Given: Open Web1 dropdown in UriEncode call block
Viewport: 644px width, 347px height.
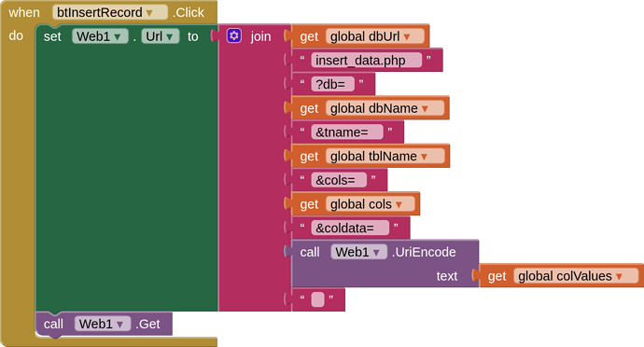Looking at the screenshot, I should 359,252.
